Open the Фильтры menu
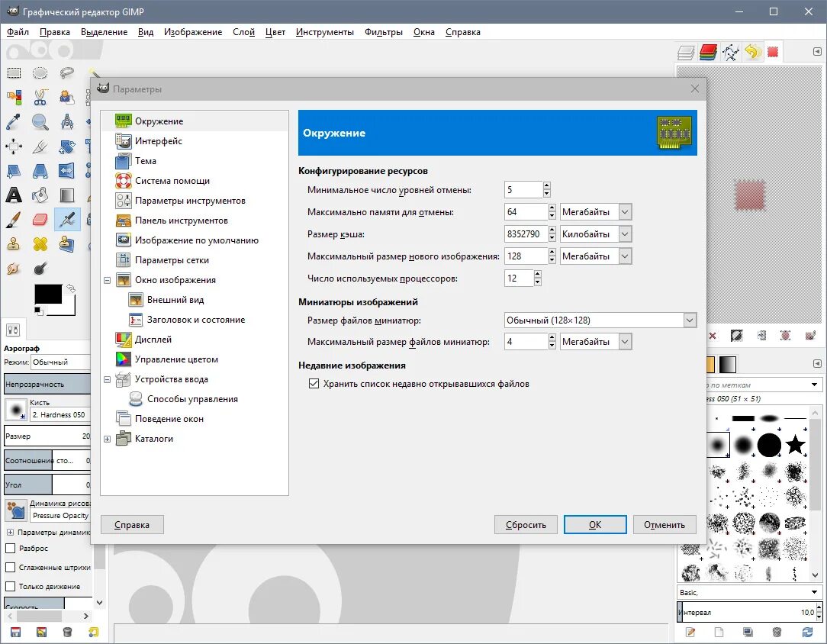This screenshot has height=644, width=827. [384, 32]
